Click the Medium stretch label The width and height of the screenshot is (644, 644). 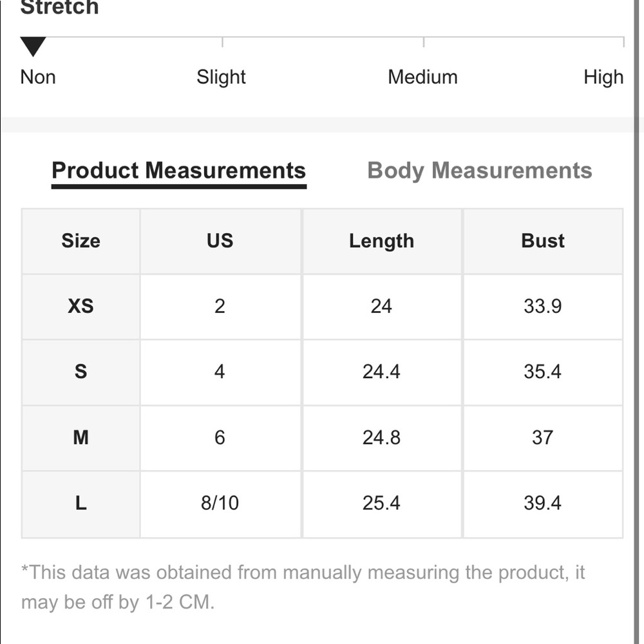pos(422,77)
